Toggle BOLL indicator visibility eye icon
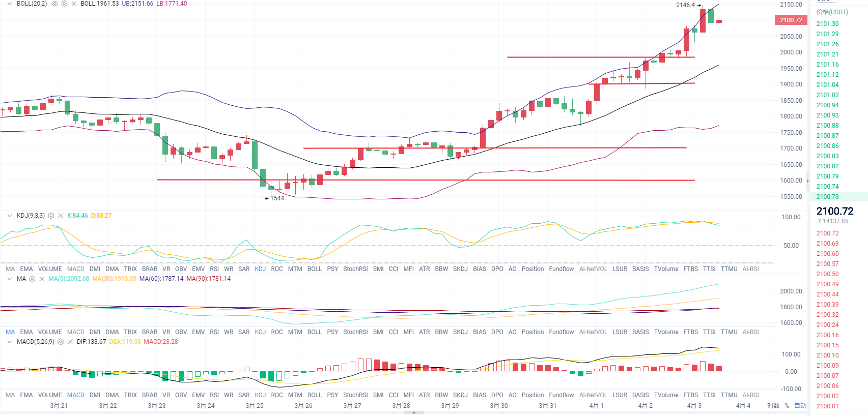Screen dimensions: 868x417 point(54,4)
